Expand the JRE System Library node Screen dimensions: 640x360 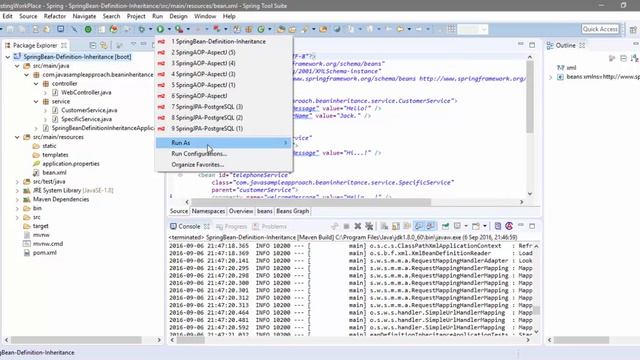coord(17,191)
